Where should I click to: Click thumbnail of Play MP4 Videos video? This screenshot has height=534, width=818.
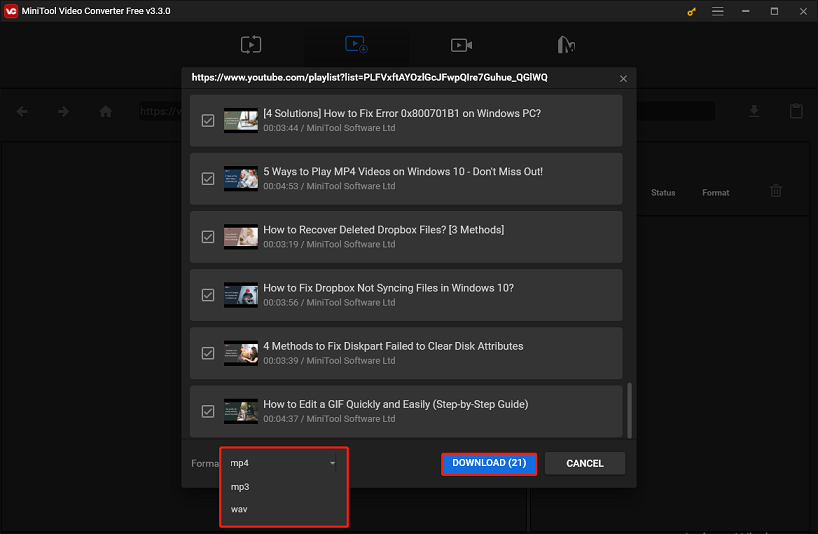(241, 179)
